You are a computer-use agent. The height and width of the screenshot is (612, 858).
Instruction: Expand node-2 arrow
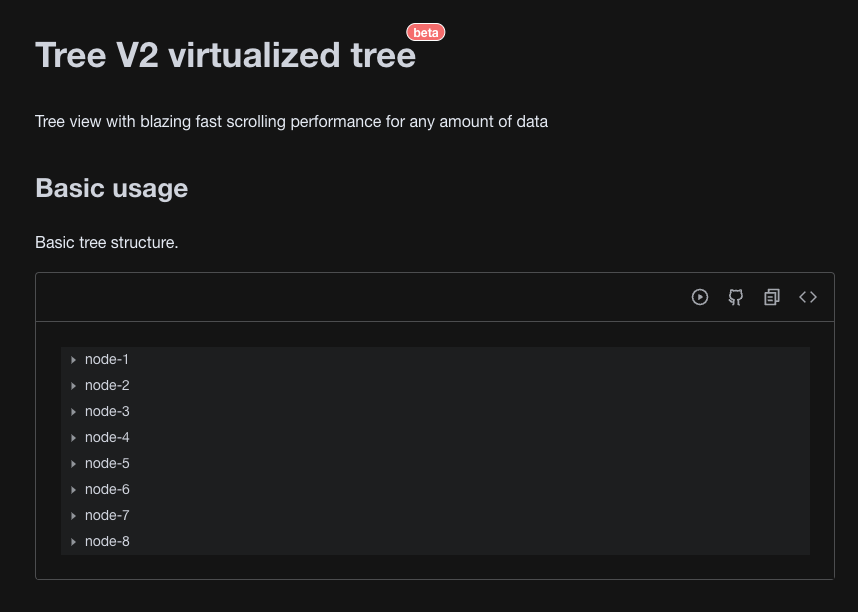click(x=73, y=386)
